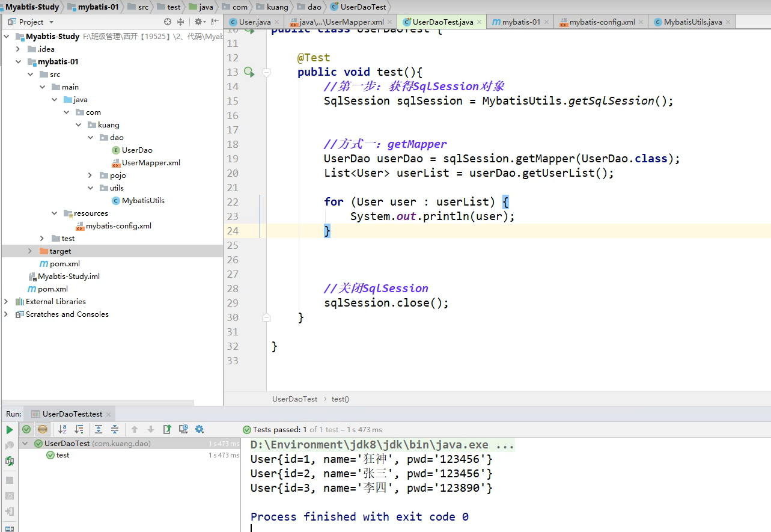Image resolution: width=771 pixels, height=532 pixels.
Task: Click the line 24 highlighted closing brace
Action: tap(328, 230)
